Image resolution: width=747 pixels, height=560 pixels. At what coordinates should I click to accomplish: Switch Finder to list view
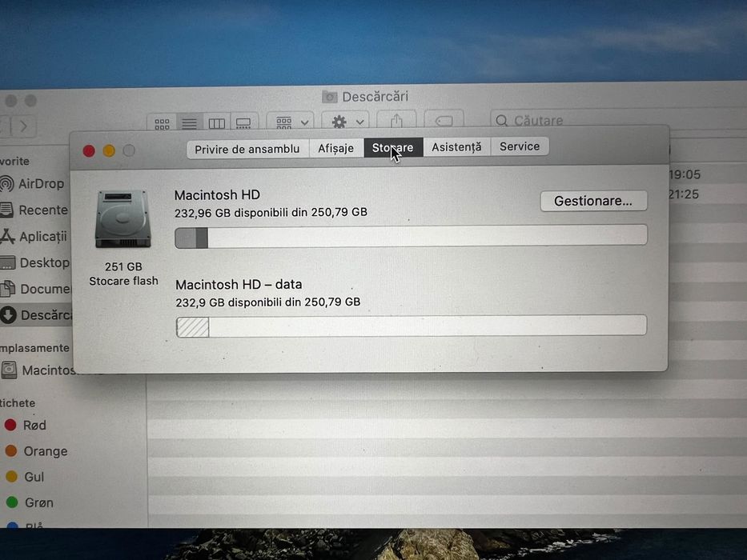click(x=189, y=123)
